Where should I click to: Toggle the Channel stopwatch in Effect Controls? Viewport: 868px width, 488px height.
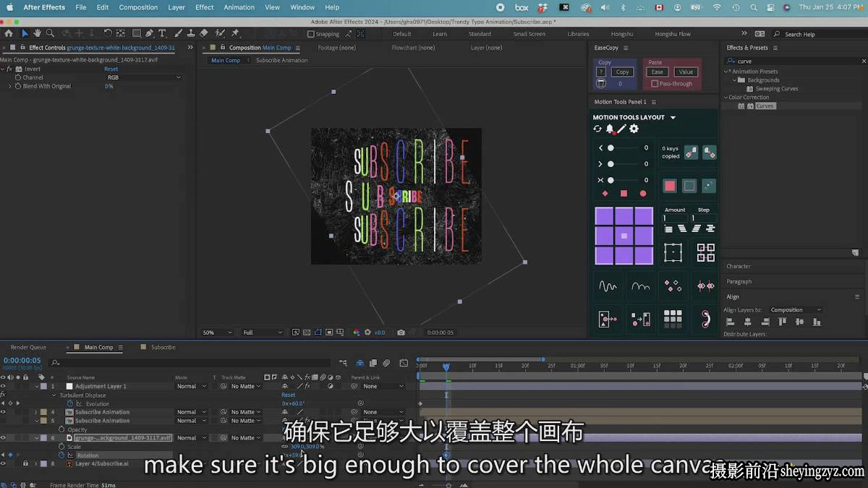coord(18,77)
